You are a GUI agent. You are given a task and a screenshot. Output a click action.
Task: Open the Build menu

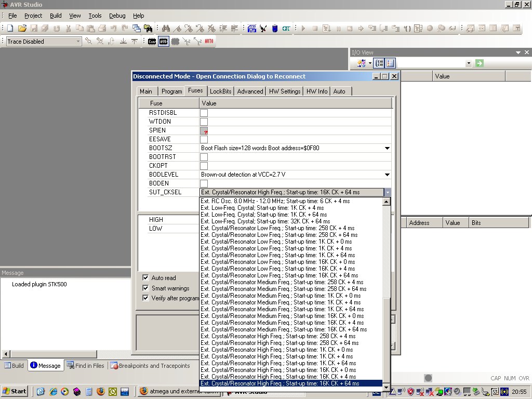tap(56, 16)
